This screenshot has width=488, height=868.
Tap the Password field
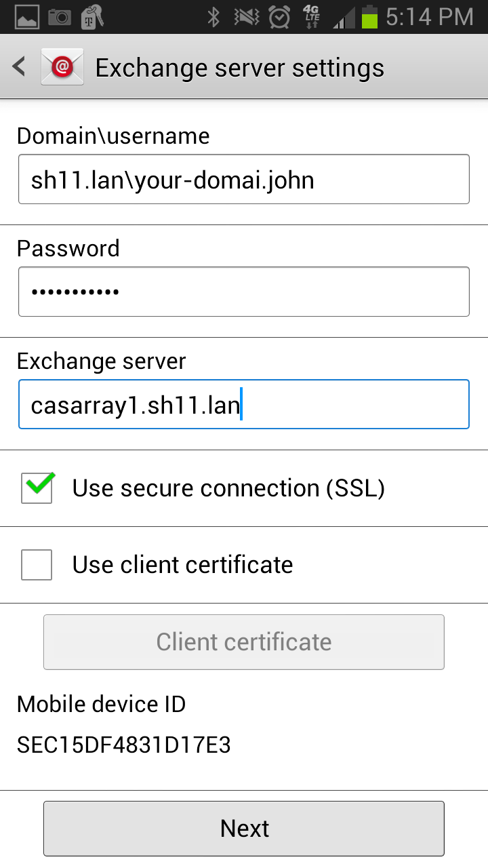[244, 292]
